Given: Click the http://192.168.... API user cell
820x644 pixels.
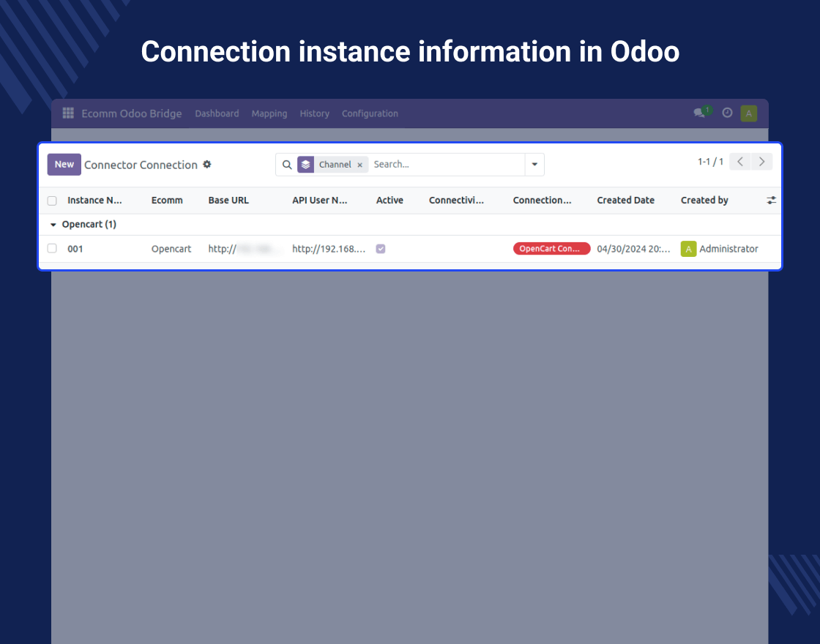Looking at the screenshot, I should (329, 249).
